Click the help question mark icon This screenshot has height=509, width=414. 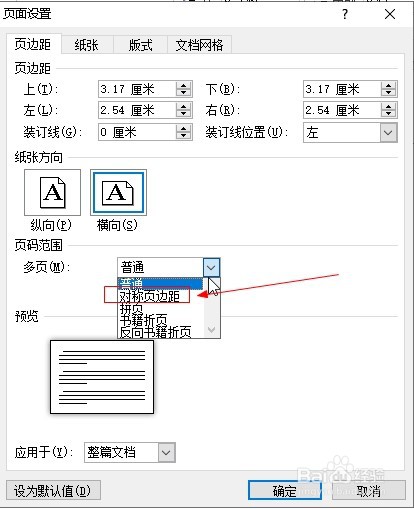pyautogui.click(x=345, y=14)
